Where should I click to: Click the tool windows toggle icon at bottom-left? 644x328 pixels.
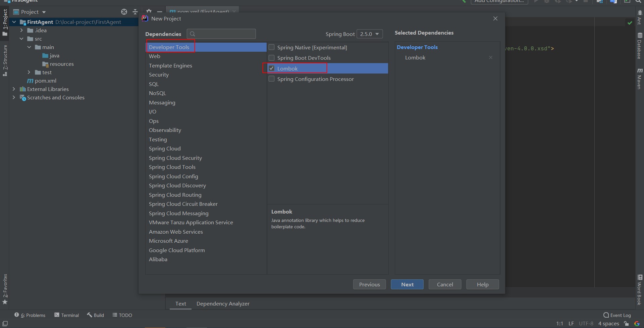tap(5, 324)
